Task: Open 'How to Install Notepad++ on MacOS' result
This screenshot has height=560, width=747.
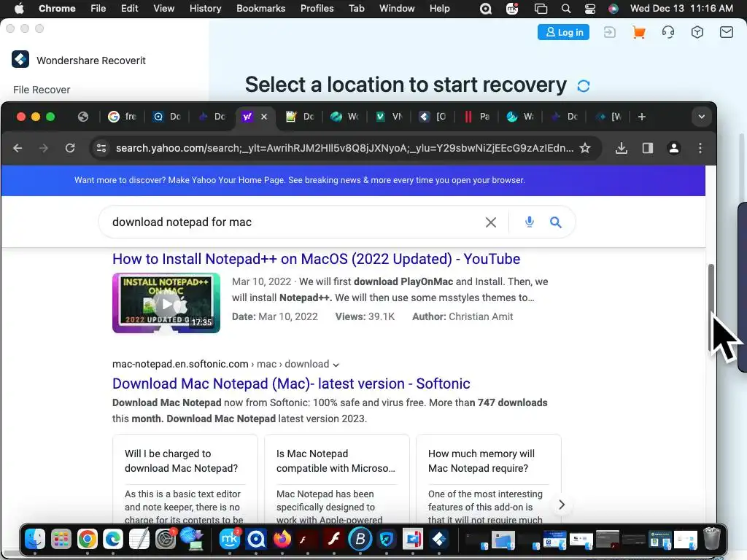Action: [317, 259]
